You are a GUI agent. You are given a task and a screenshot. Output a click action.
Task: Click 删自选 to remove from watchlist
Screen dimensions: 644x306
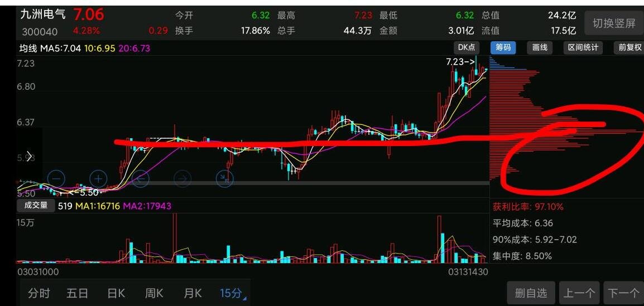point(531,293)
